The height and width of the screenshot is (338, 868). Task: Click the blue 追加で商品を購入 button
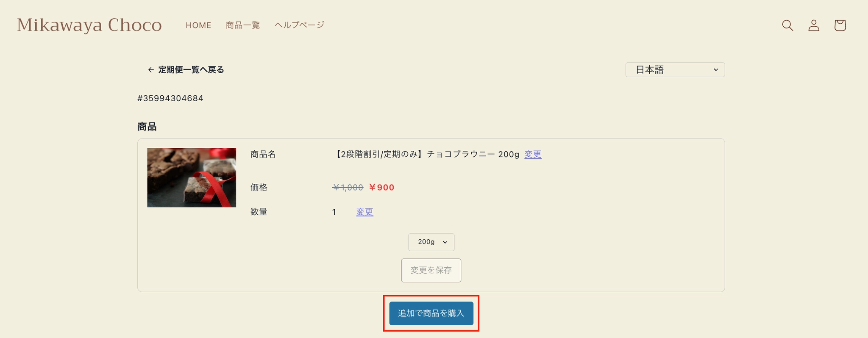431,313
